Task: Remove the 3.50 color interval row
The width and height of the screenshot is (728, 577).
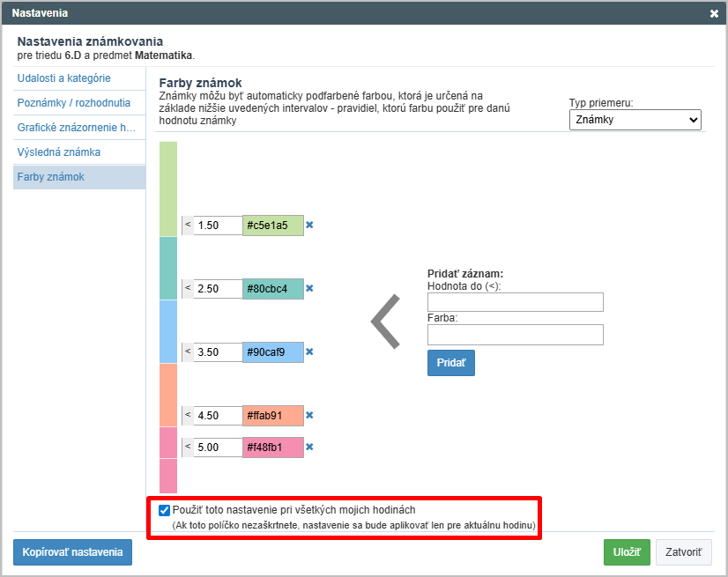Action: point(309,352)
